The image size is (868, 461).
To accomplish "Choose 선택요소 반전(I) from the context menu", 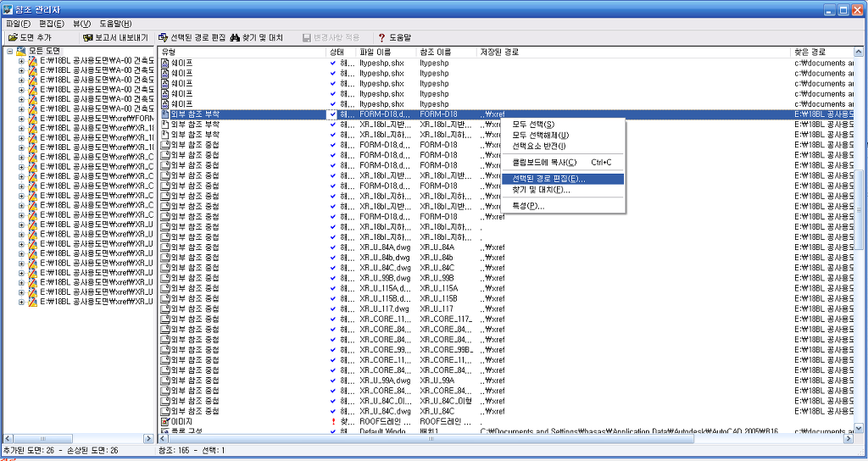I will coord(563,146).
